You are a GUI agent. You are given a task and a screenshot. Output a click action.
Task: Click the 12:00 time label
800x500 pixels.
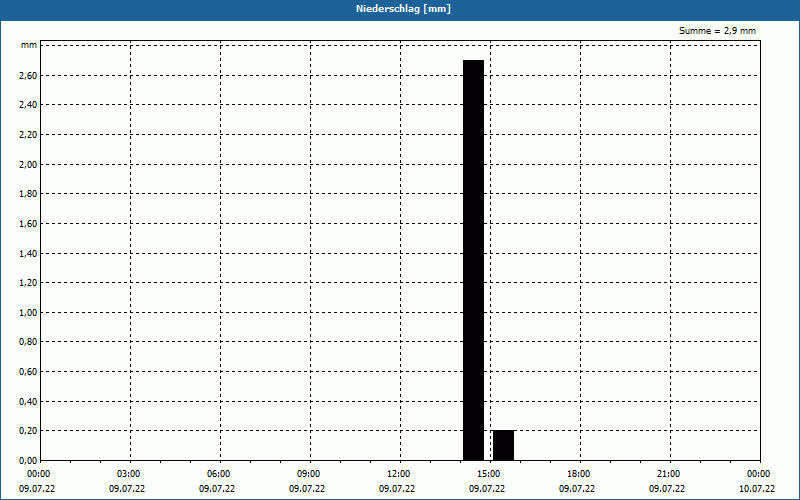point(398,474)
